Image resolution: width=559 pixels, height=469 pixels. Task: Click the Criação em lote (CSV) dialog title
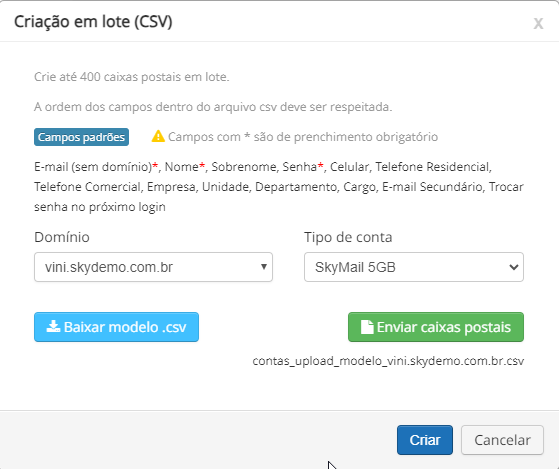click(93, 22)
